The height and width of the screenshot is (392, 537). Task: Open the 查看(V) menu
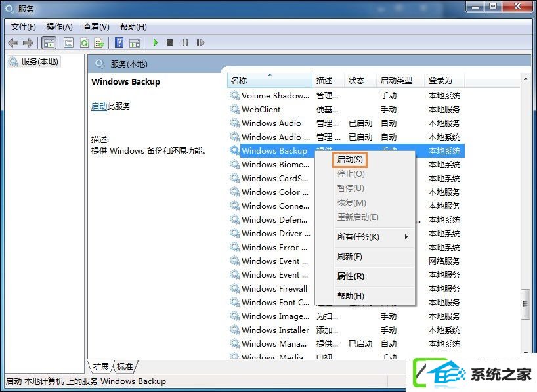(x=97, y=27)
